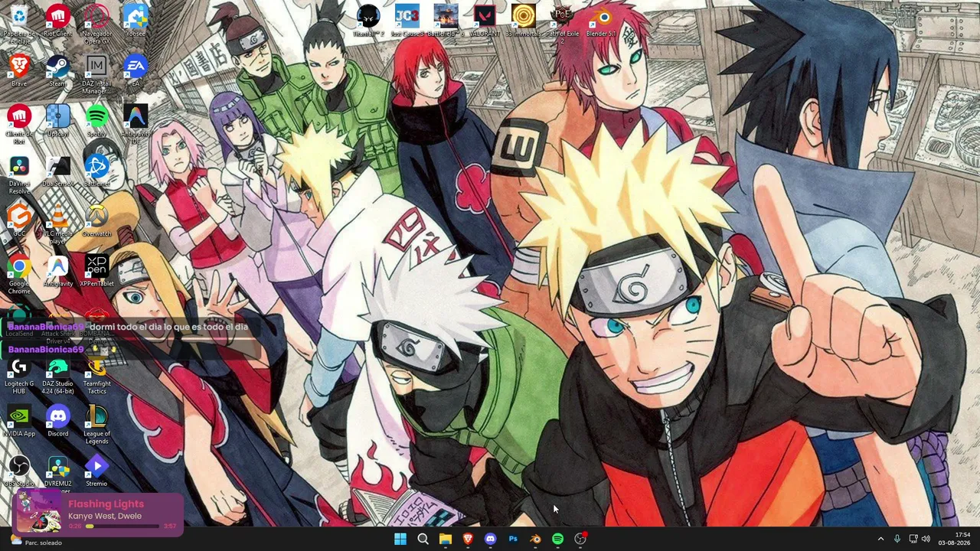Switch to Spotify in the taskbar
The height and width of the screenshot is (551, 980).
pos(557,539)
